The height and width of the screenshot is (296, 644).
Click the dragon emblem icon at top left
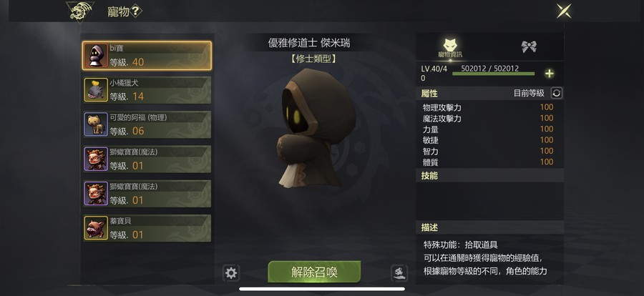tap(80, 11)
